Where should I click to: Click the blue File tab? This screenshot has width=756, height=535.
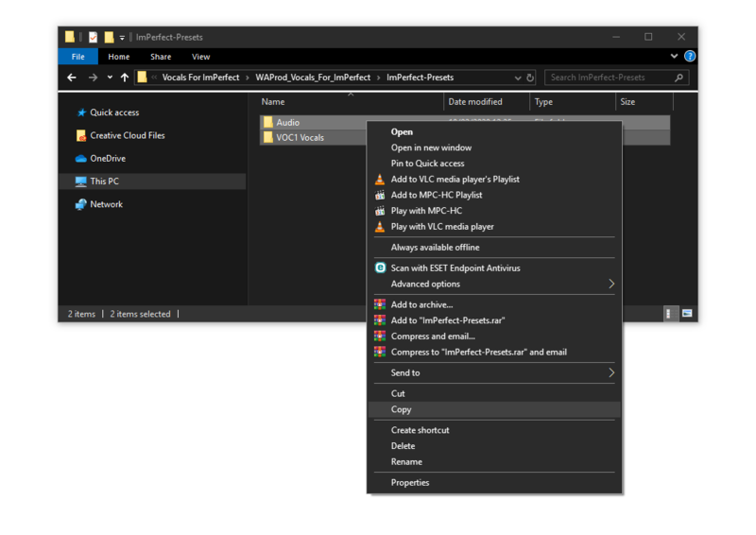pos(78,57)
